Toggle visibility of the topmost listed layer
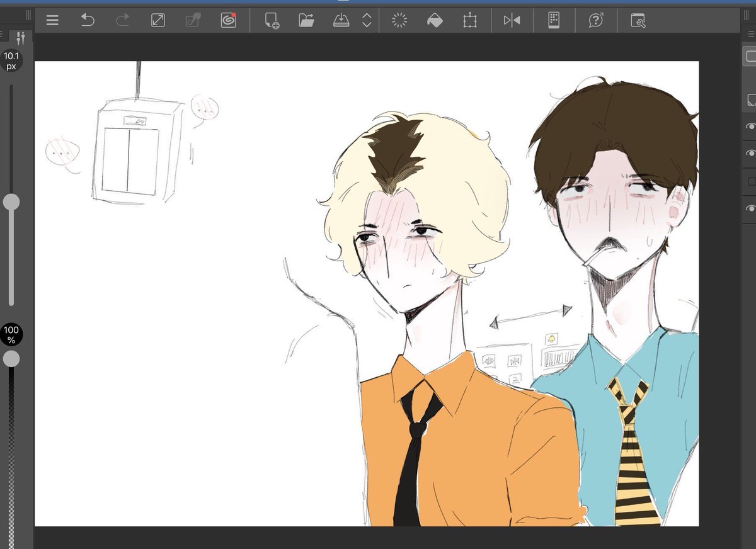 750,127
